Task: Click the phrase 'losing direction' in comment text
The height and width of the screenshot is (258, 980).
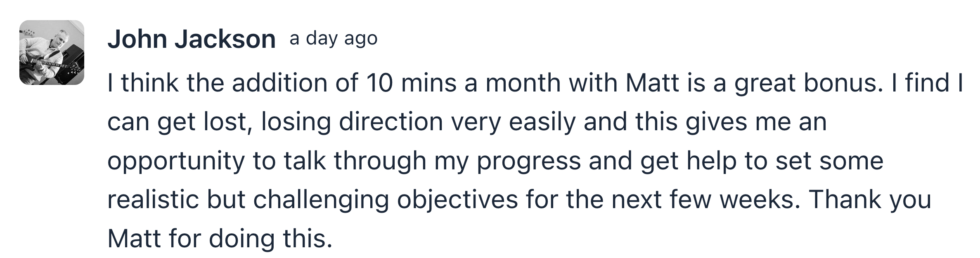Action: (x=352, y=122)
